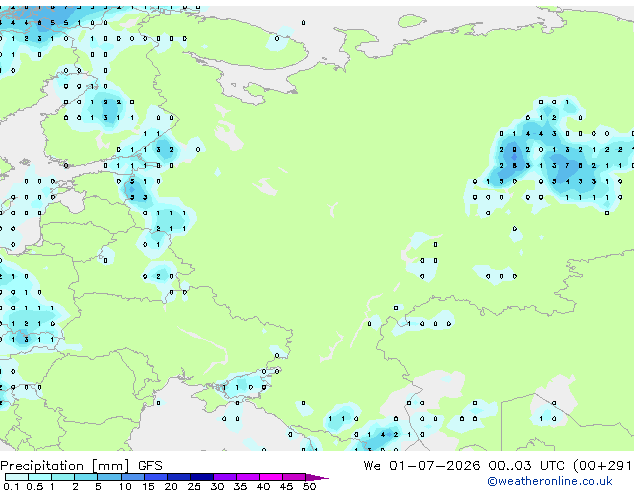634x490 pixels.
Task: Pick the 10–15 mm blue legend swatch
Action: pyautogui.click(x=132, y=477)
